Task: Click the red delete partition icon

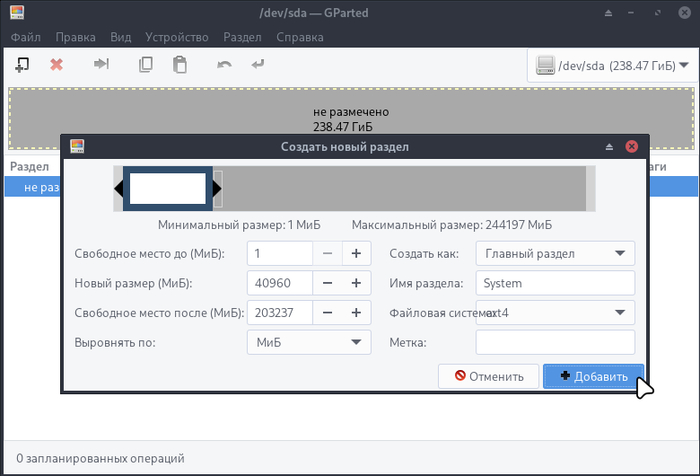Action: point(57,64)
